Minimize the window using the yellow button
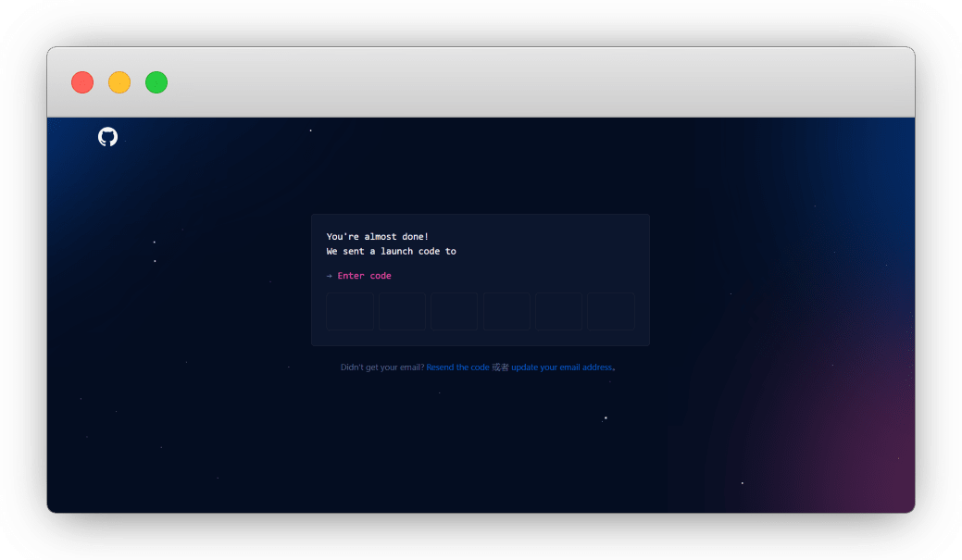Screen dimensions: 962x560 point(119,82)
